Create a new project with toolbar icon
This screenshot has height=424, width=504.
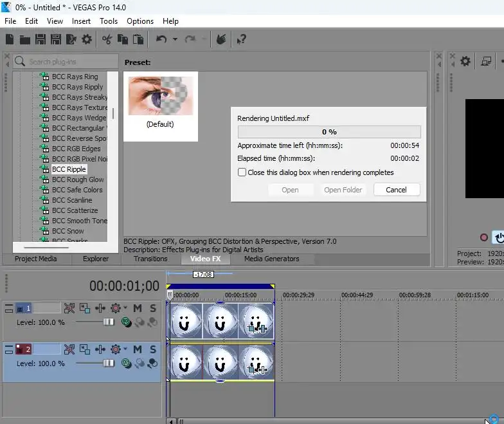10,40
